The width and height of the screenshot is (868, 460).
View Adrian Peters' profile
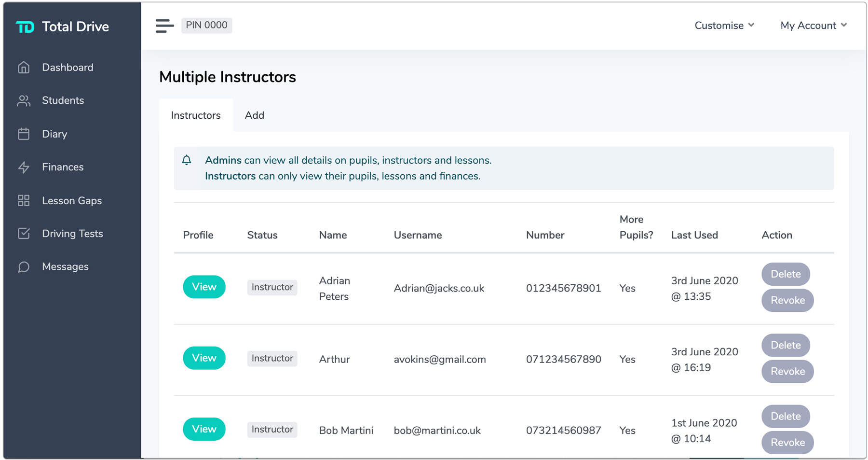[204, 287]
